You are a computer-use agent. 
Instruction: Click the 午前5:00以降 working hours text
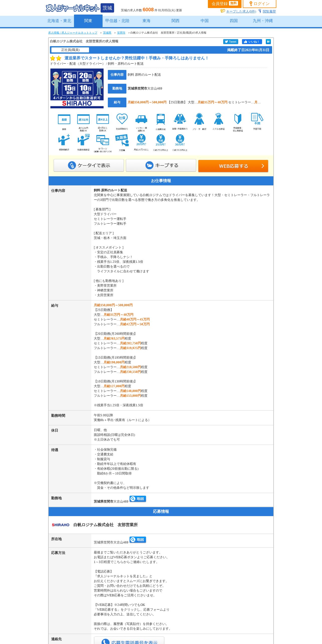(103, 415)
